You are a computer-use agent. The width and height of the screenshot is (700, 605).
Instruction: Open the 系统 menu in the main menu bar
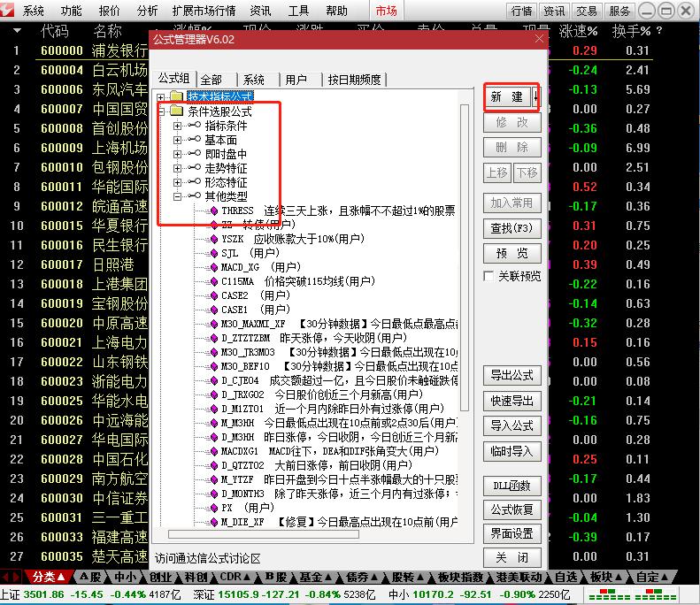point(34,11)
